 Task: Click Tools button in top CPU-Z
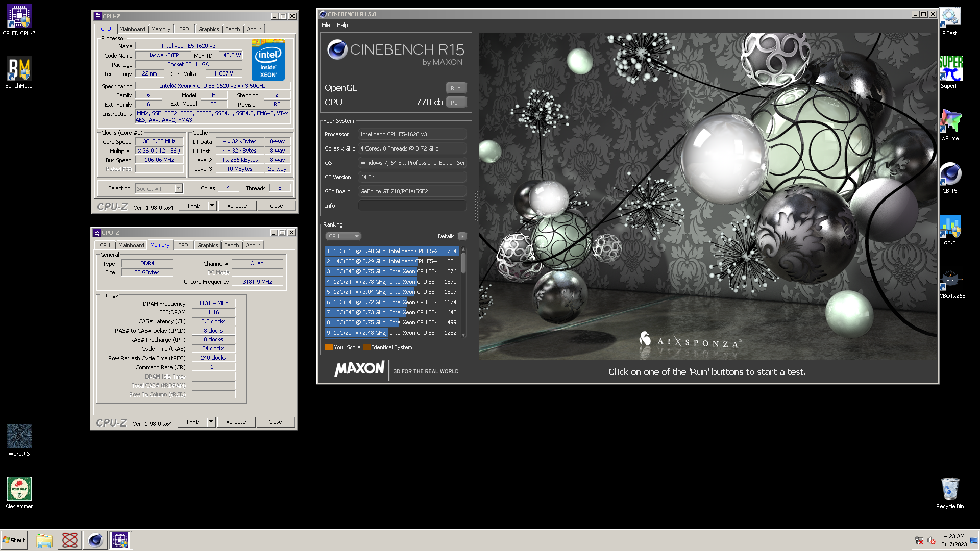193,206
